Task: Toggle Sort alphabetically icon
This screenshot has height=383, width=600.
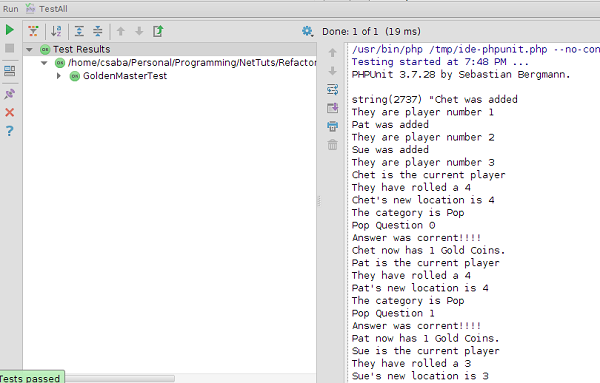Action: 56,31
